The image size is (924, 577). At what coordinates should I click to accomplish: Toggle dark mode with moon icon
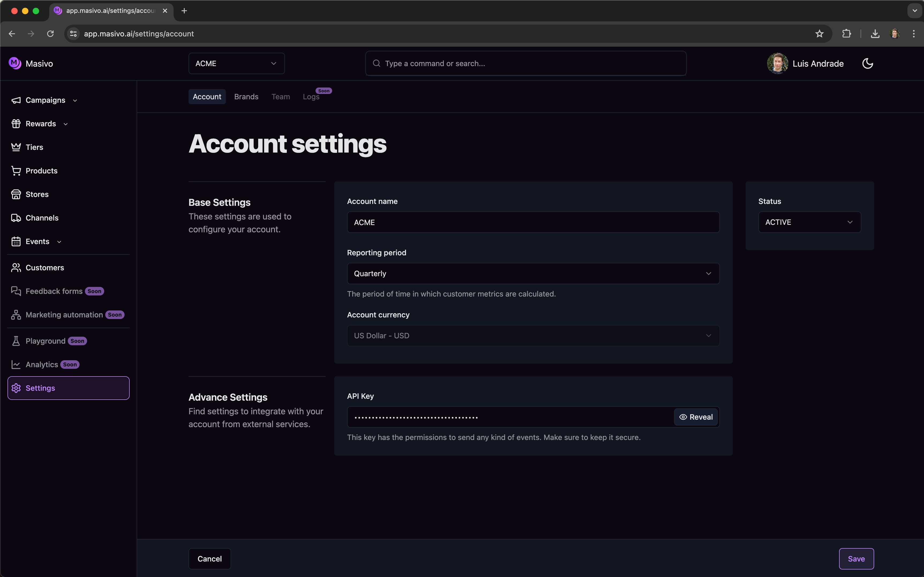(x=868, y=63)
